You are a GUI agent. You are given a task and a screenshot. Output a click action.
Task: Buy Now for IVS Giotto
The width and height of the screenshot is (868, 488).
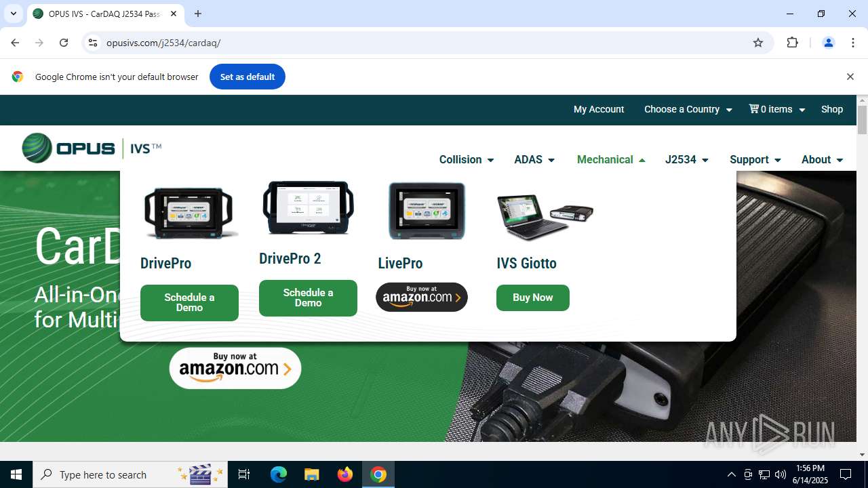point(533,298)
